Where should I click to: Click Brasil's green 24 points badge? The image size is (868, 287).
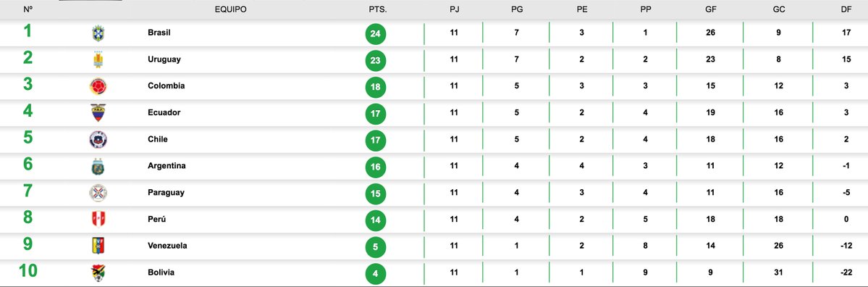[376, 34]
